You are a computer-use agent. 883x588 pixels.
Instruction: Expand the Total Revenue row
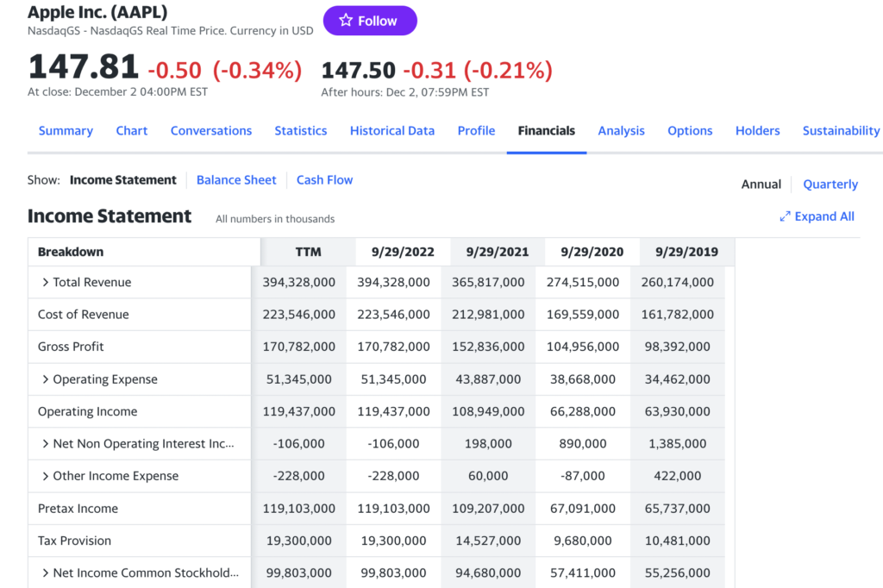pos(46,282)
